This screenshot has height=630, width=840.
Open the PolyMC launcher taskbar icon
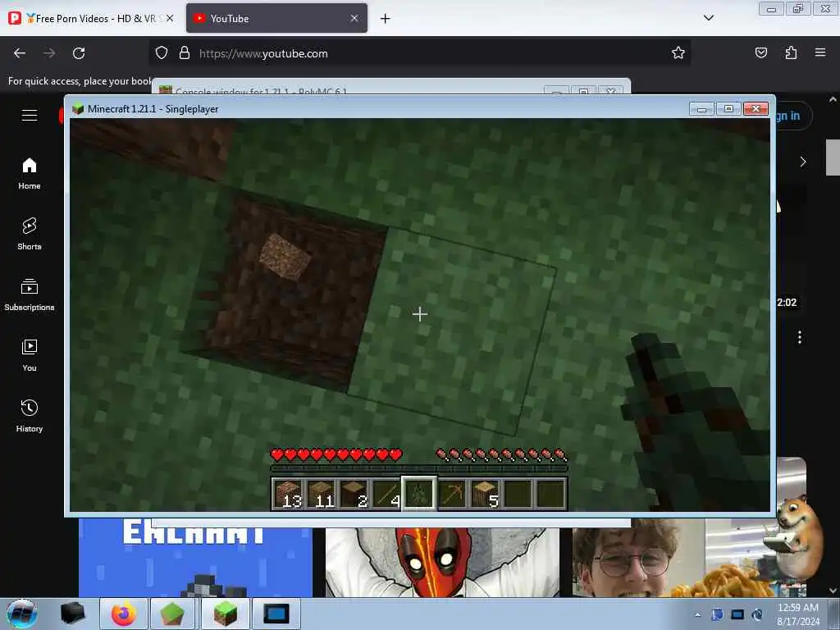tap(172, 614)
